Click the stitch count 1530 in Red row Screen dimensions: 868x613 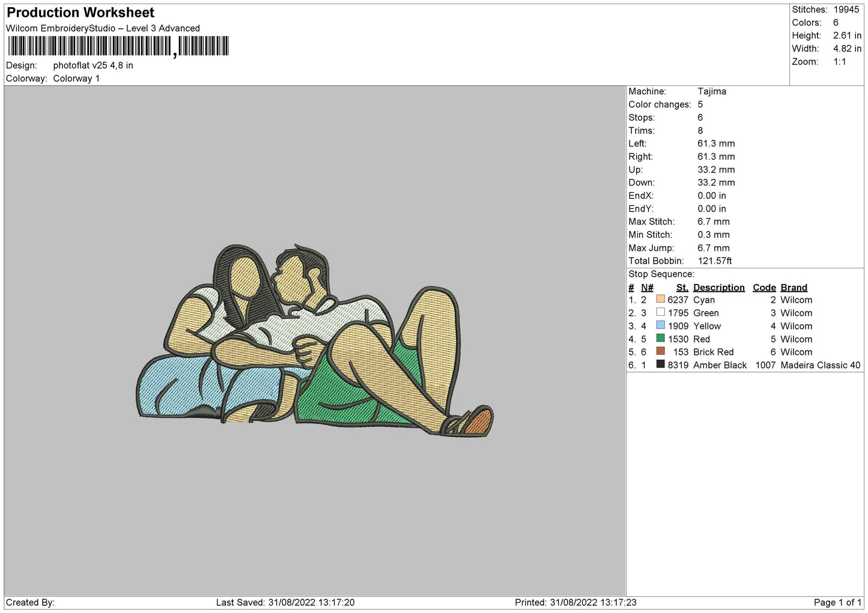click(678, 339)
